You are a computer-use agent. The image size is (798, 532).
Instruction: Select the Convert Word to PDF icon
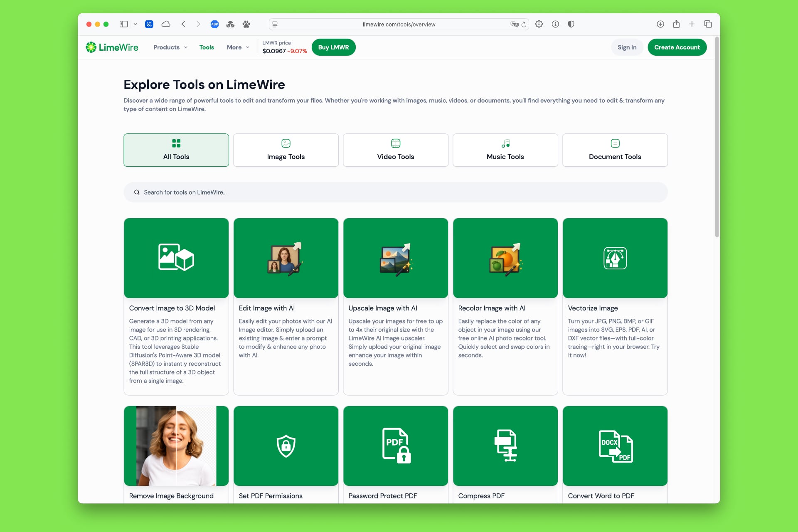click(x=615, y=446)
